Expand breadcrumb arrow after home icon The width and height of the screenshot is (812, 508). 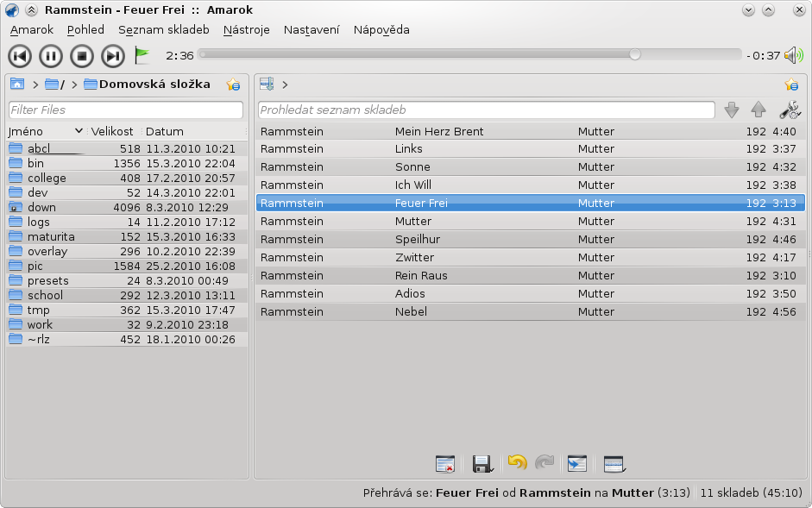coord(35,85)
